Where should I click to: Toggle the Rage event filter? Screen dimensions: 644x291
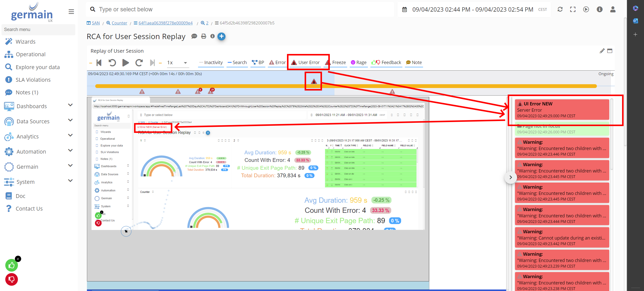tap(359, 63)
